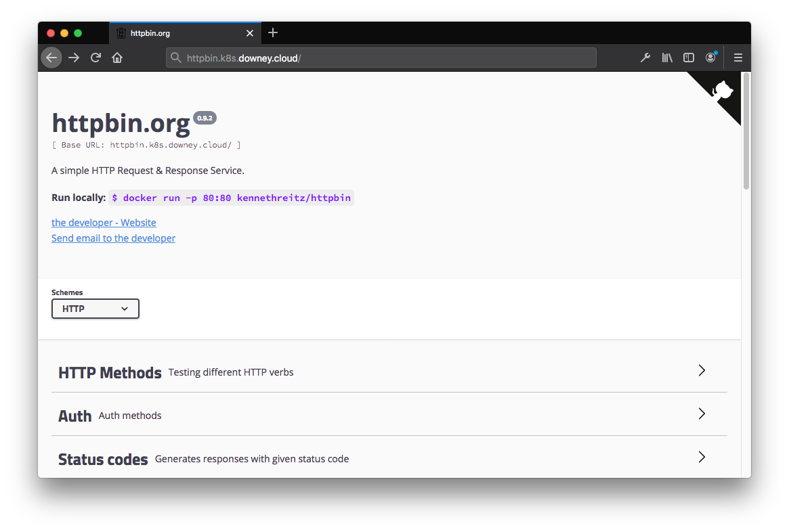Click the Base URL text line
Screen dimensions: 789x532
coord(146,145)
